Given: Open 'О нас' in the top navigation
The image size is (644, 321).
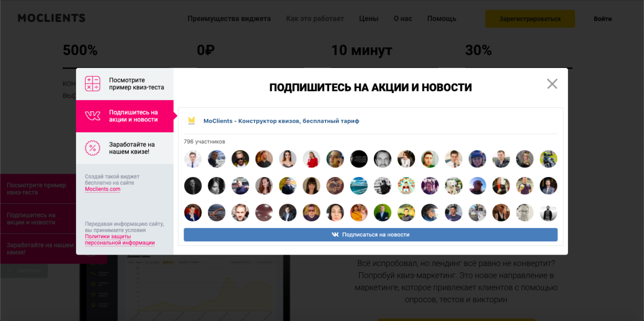Looking at the screenshot, I should [403, 19].
